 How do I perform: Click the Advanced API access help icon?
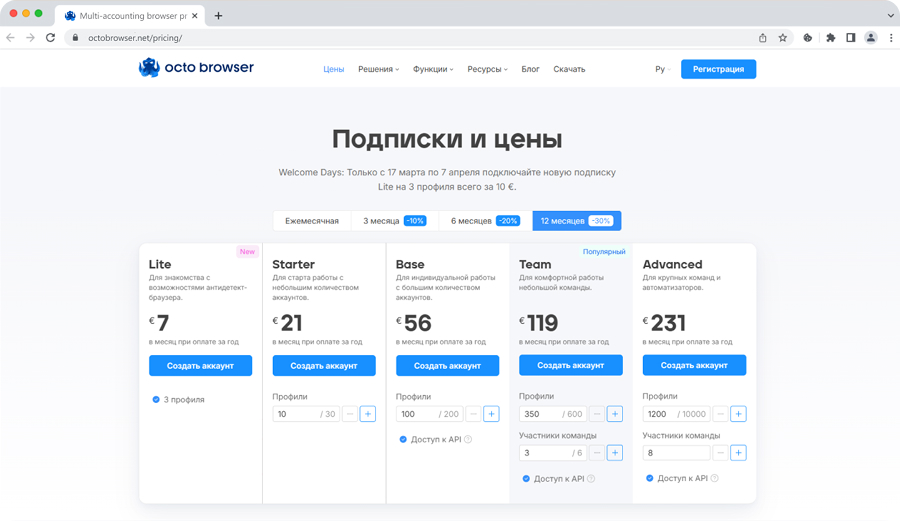[715, 478]
